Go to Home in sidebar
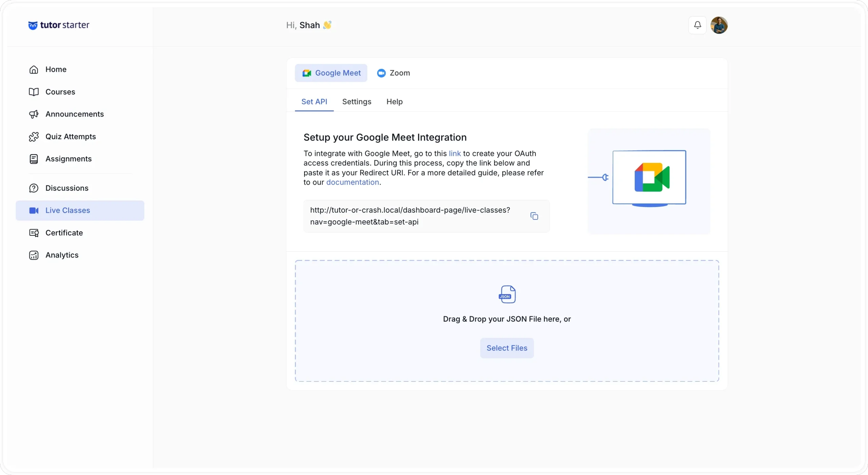The width and height of the screenshot is (868, 475). click(80, 69)
